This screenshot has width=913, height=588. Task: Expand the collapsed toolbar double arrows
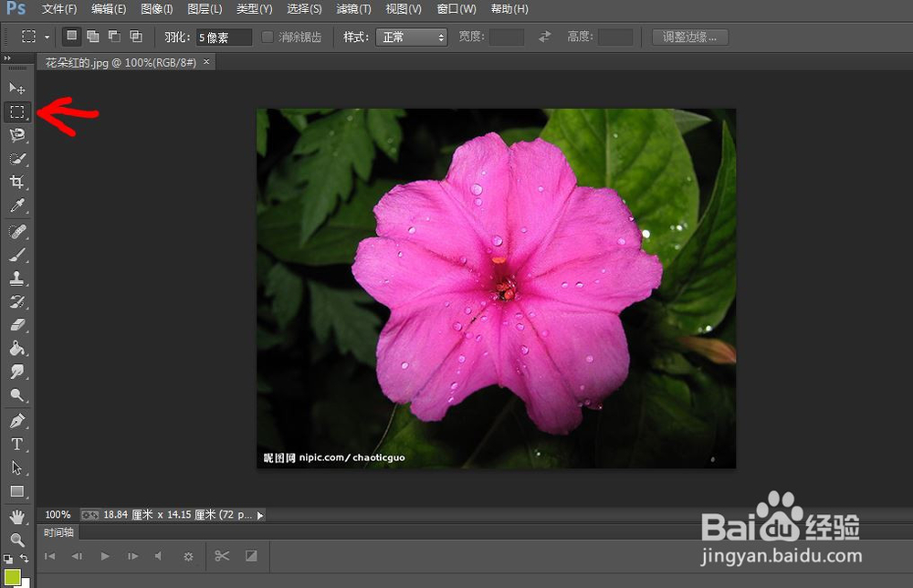(7, 58)
